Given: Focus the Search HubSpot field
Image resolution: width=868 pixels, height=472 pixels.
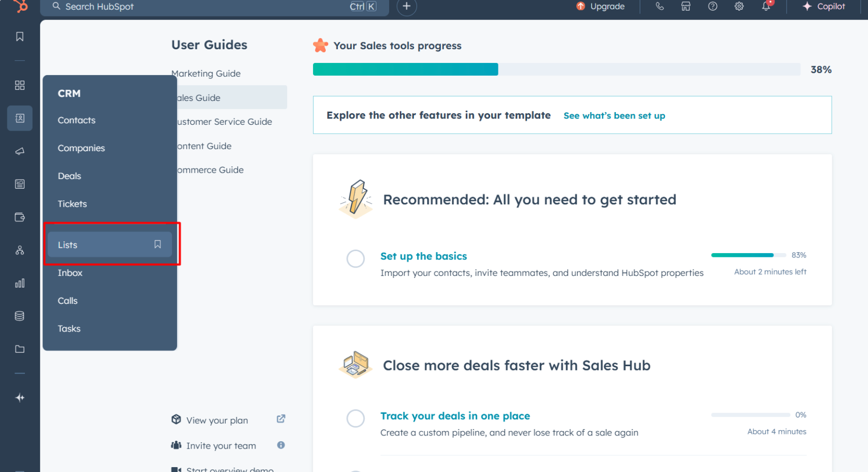Looking at the screenshot, I should click(x=215, y=7).
